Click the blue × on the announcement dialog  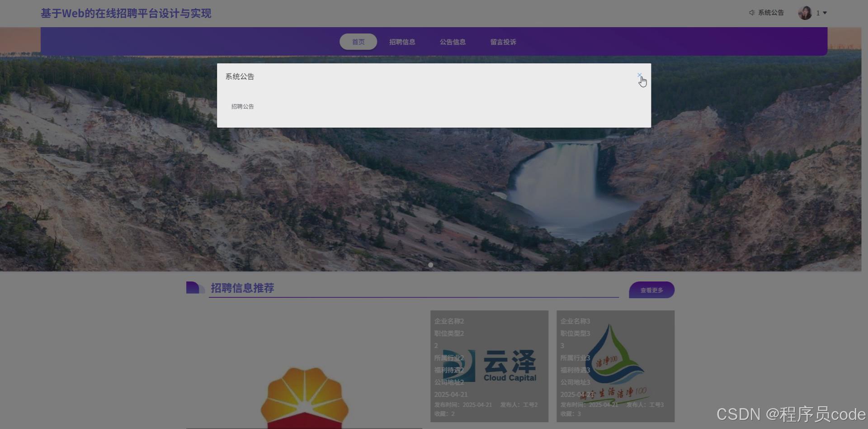(x=640, y=75)
